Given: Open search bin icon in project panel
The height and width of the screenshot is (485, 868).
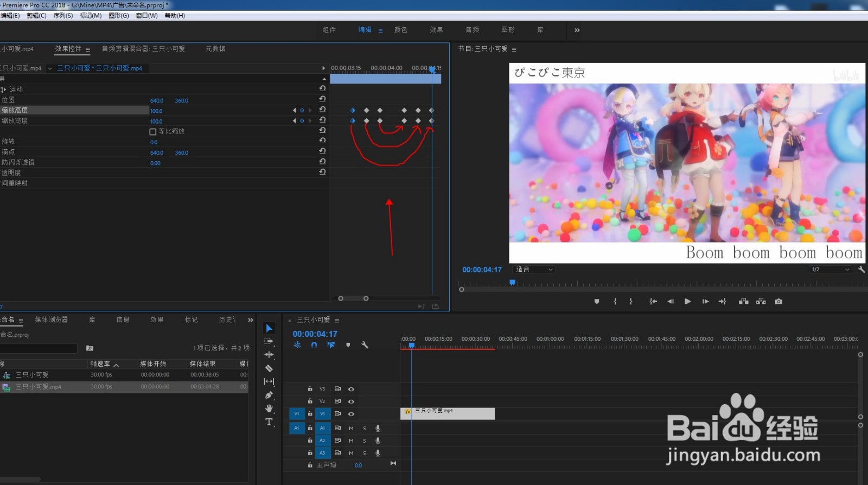Looking at the screenshot, I should [90, 348].
